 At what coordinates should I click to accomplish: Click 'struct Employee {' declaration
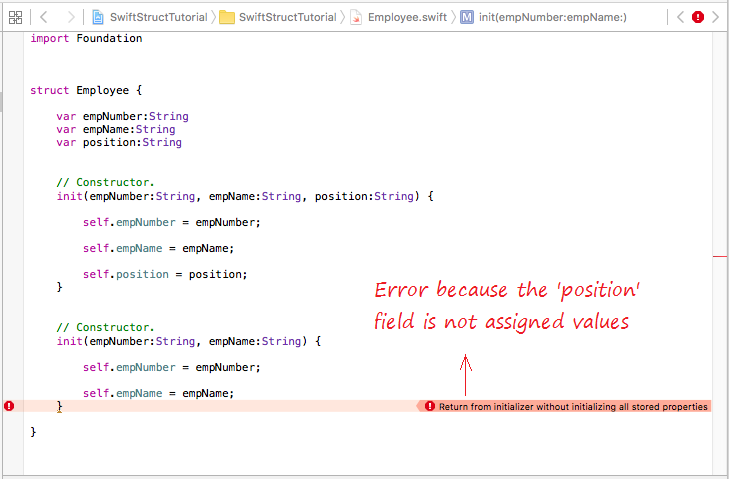click(86, 90)
